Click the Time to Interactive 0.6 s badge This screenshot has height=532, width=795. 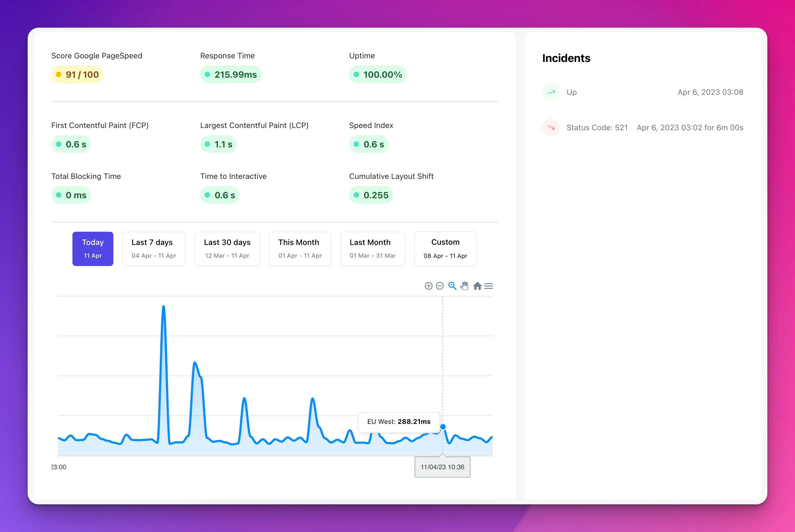pyautogui.click(x=220, y=195)
